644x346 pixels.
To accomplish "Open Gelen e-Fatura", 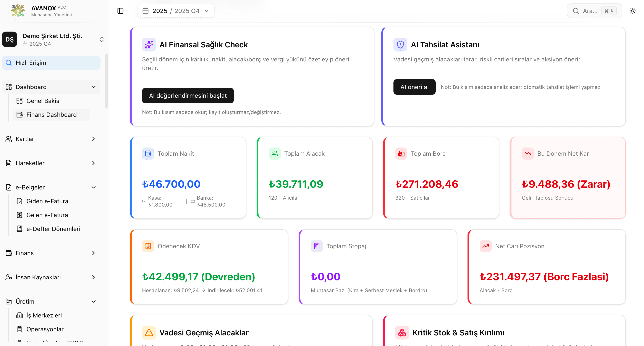I will [x=51, y=215].
